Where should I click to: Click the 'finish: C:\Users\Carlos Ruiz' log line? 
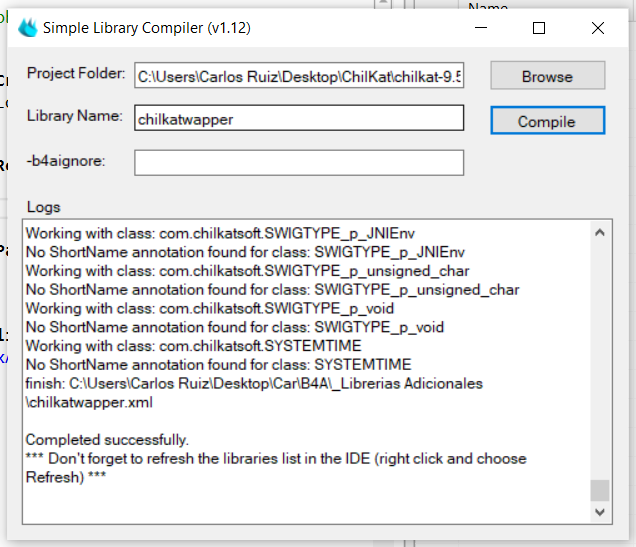(x=254, y=384)
